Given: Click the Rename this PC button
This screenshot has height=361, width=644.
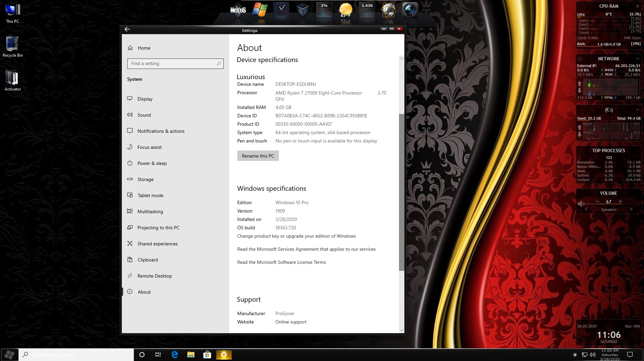Looking at the screenshot, I should pyautogui.click(x=258, y=156).
